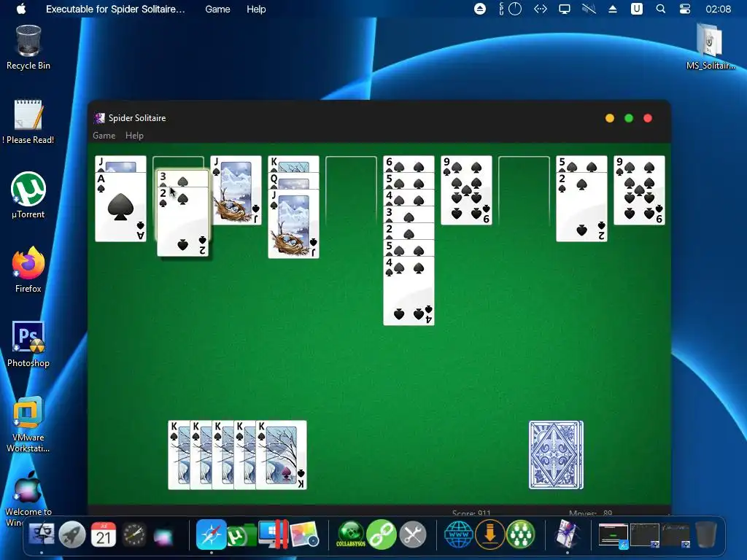The image size is (747, 560).
Task: Open Help in the top menu bar
Action: tap(256, 9)
